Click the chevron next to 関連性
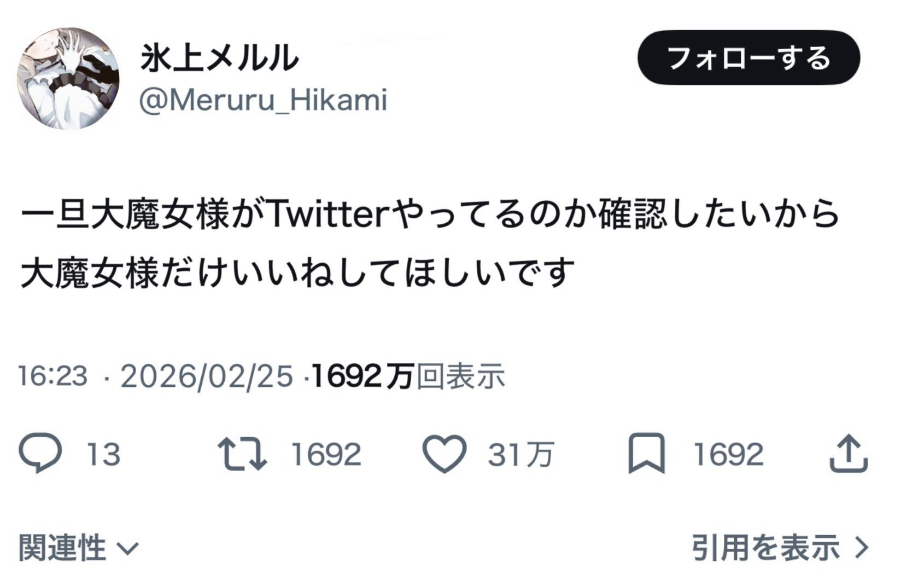Screen dimensions: 924x580 point(128,548)
